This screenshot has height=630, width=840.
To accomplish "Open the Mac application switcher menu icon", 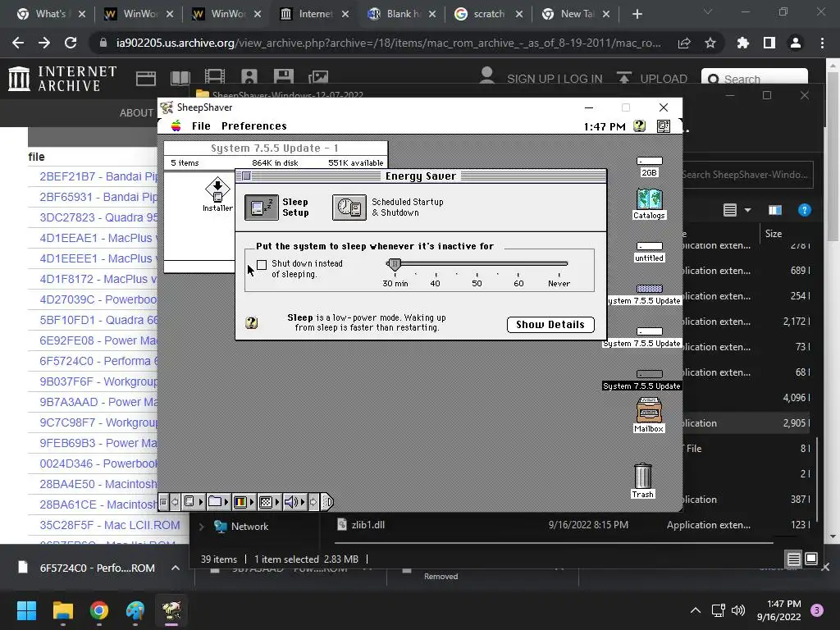I will [x=663, y=126].
